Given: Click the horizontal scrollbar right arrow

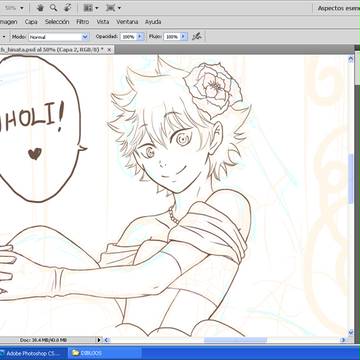Looking at the screenshot, I should coord(342,340).
